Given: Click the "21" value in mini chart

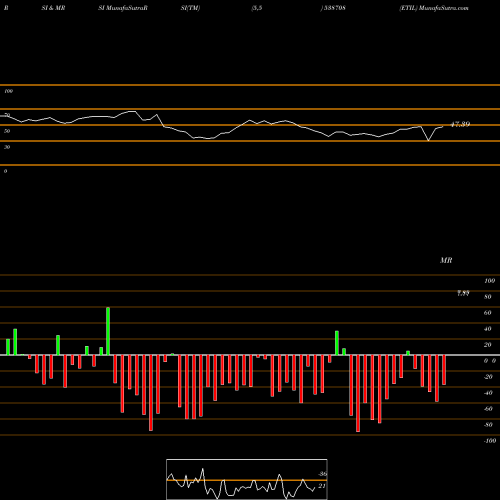Looking at the screenshot, I should (322, 486).
